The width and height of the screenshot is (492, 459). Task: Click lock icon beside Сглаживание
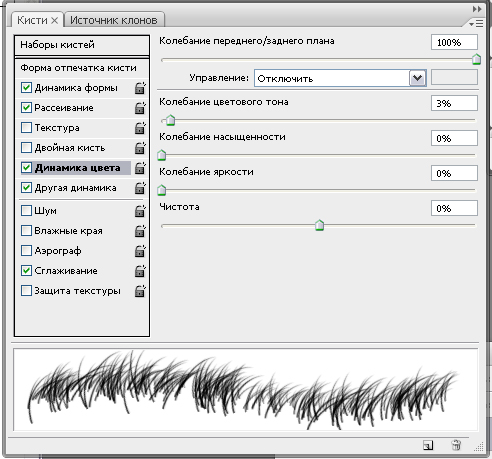point(140,271)
